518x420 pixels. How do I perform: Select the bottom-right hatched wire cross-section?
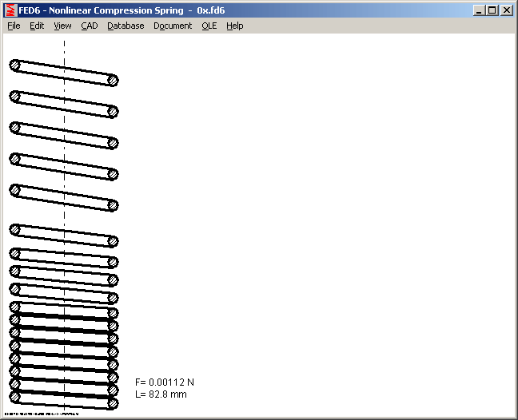pyautogui.click(x=114, y=403)
